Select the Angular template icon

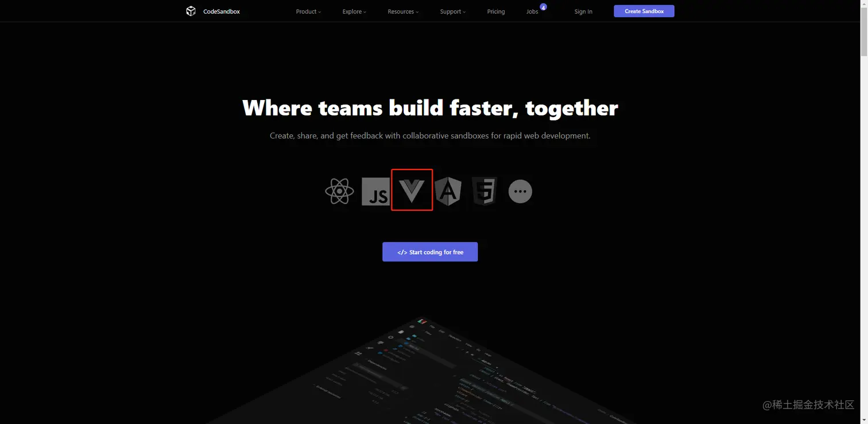[448, 191]
